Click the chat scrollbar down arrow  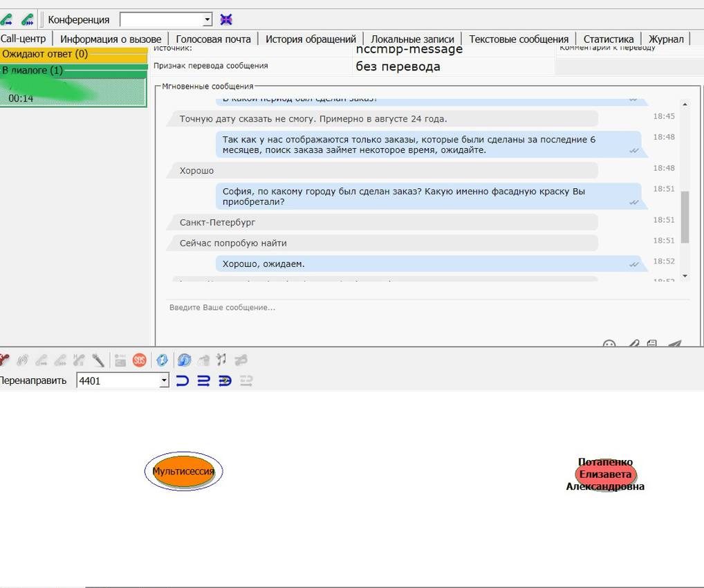coord(685,276)
